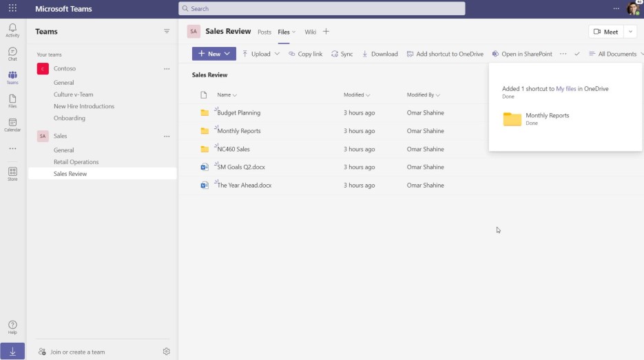The image size is (644, 360).
Task: Select New Hire Introductions channel
Action: coord(84,106)
